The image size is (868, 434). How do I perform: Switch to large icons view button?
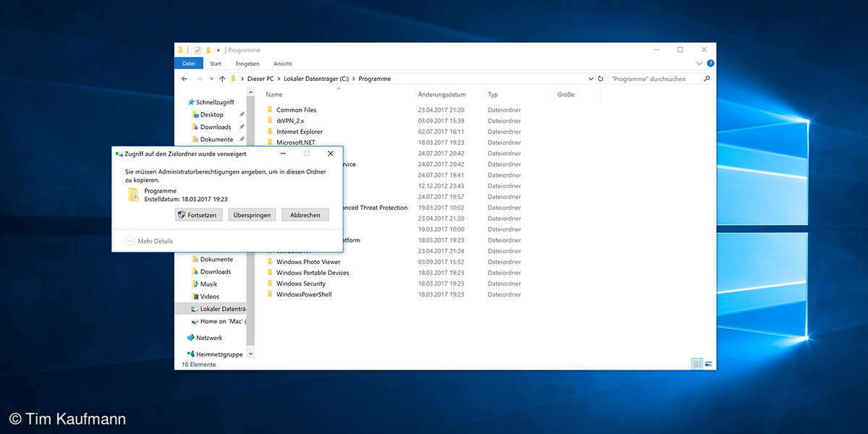click(x=708, y=364)
